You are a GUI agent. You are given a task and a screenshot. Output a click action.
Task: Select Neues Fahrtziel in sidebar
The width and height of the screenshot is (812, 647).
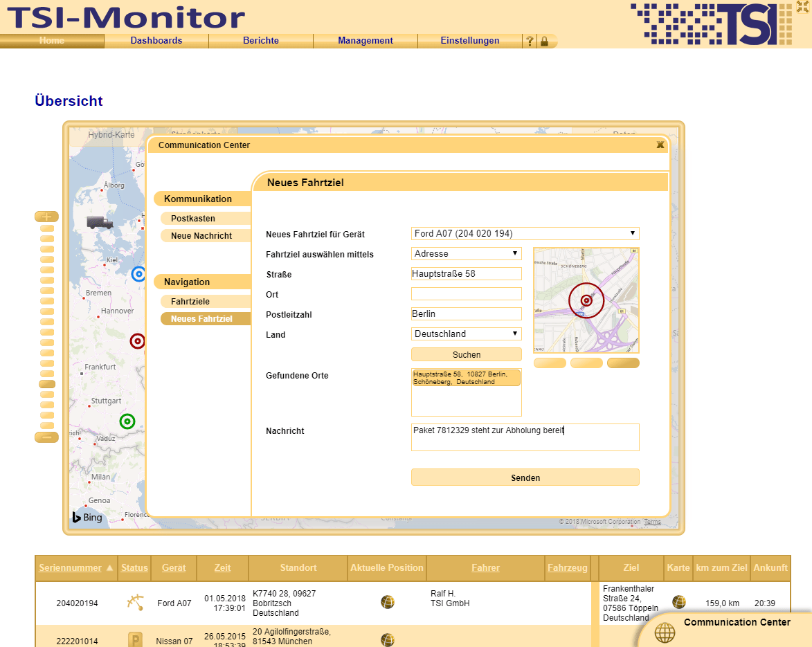tap(206, 319)
